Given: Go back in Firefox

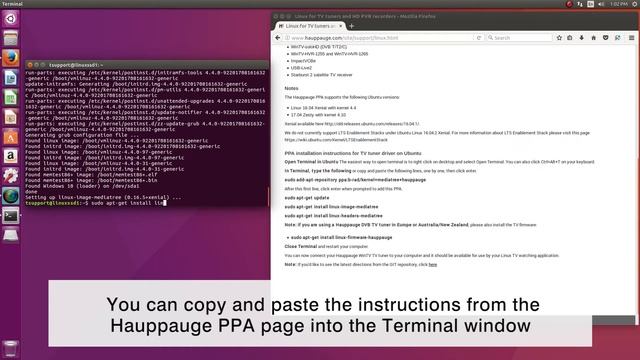Looking at the screenshot, I should point(278,38).
